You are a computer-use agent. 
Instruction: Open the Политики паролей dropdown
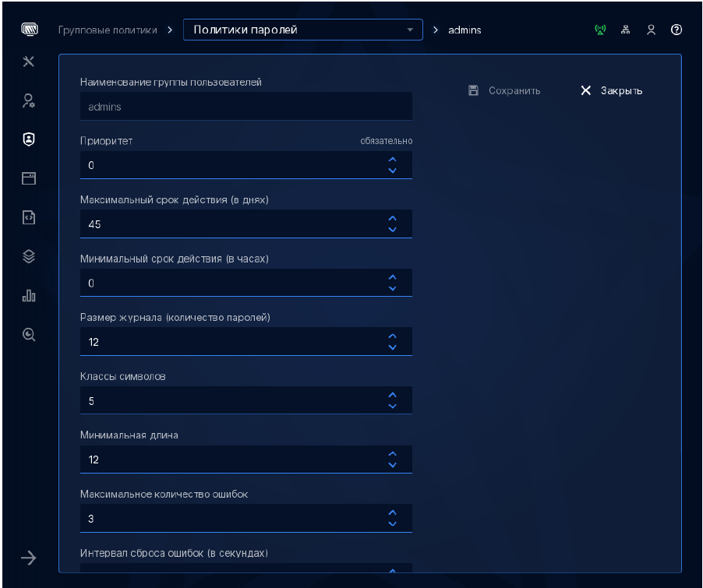point(303,30)
